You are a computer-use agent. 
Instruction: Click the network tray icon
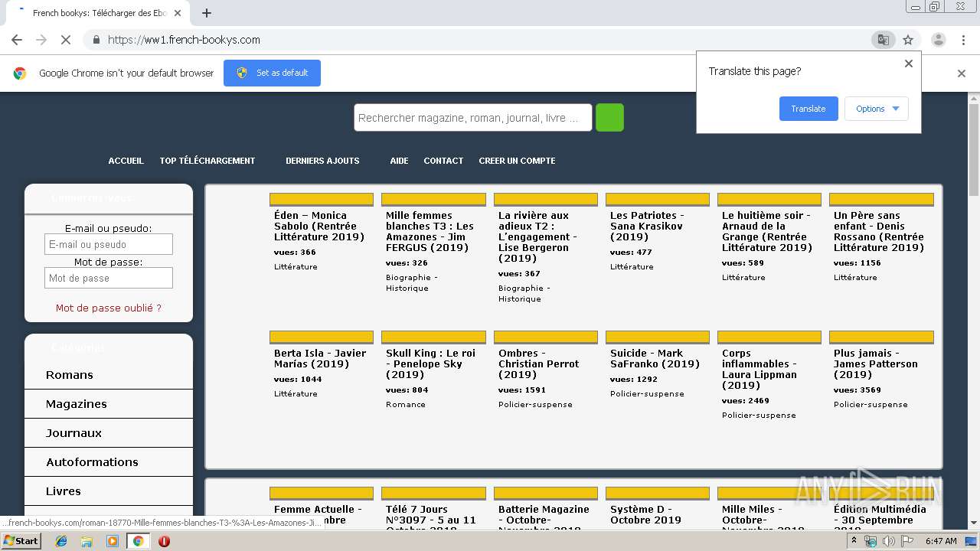pyautogui.click(x=871, y=541)
